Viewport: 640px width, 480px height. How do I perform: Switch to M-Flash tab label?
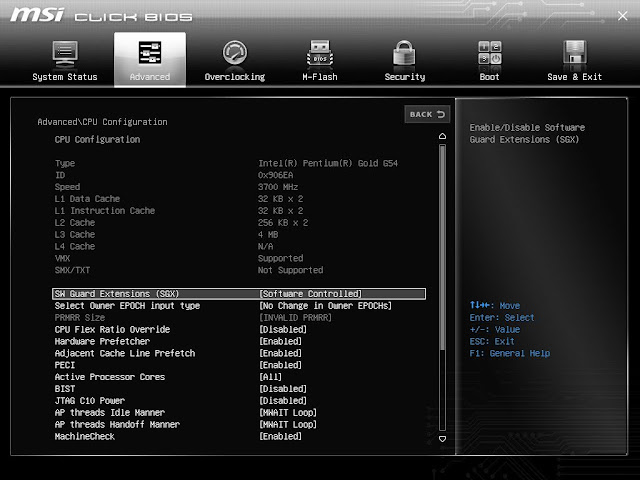click(320, 77)
